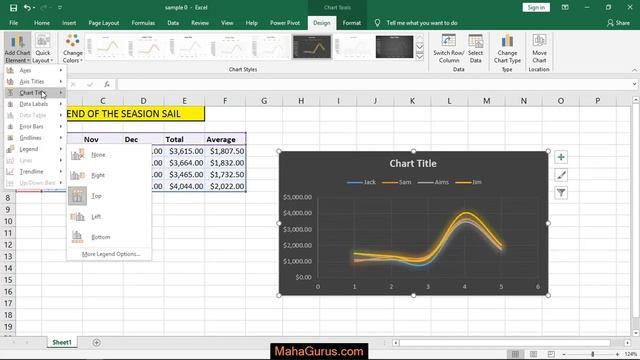640x360 pixels.
Task: Switch to Page Break Preview icon
Action: 551,354
